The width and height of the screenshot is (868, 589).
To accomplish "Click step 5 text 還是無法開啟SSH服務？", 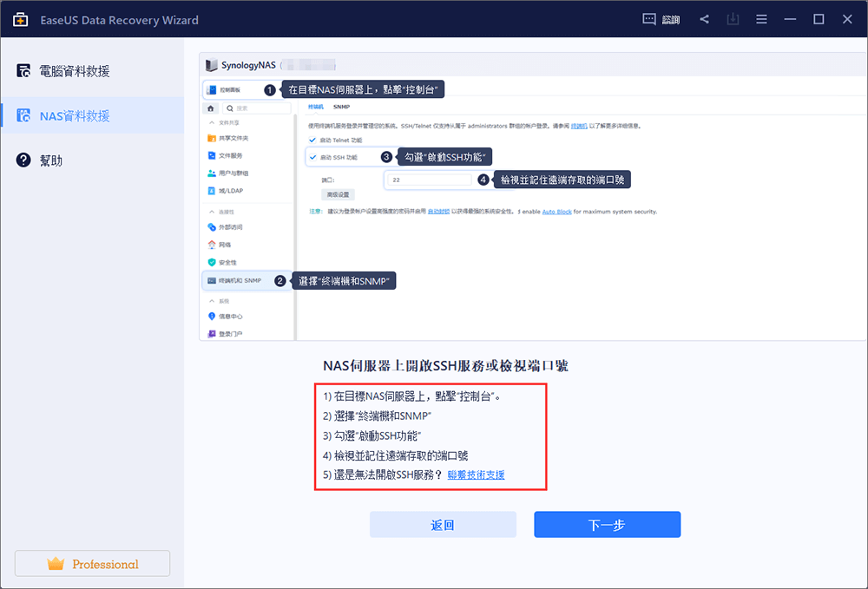I will pyautogui.click(x=383, y=475).
